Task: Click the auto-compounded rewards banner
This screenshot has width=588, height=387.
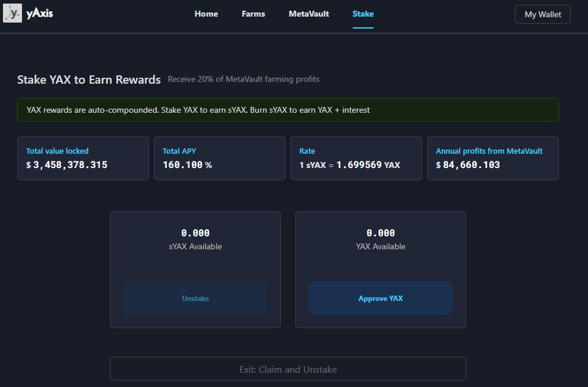Action: click(288, 110)
